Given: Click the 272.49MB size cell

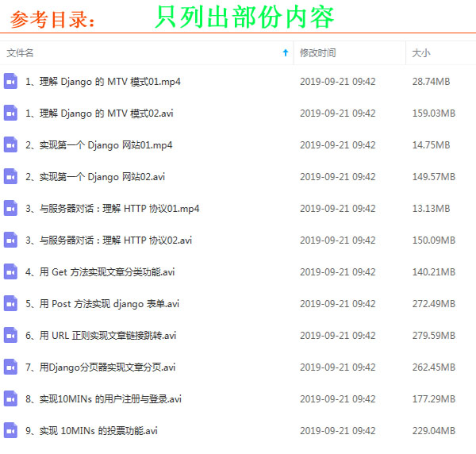Looking at the screenshot, I should (x=433, y=304).
